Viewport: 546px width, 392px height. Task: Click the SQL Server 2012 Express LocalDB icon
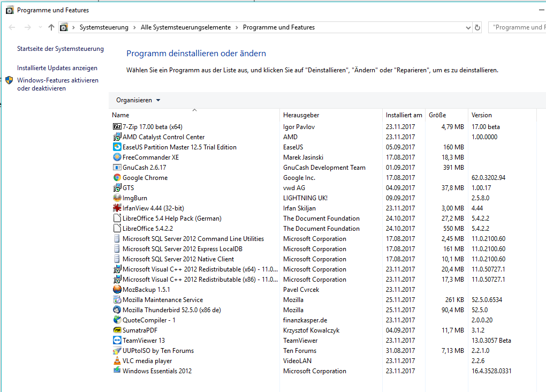[x=117, y=249]
